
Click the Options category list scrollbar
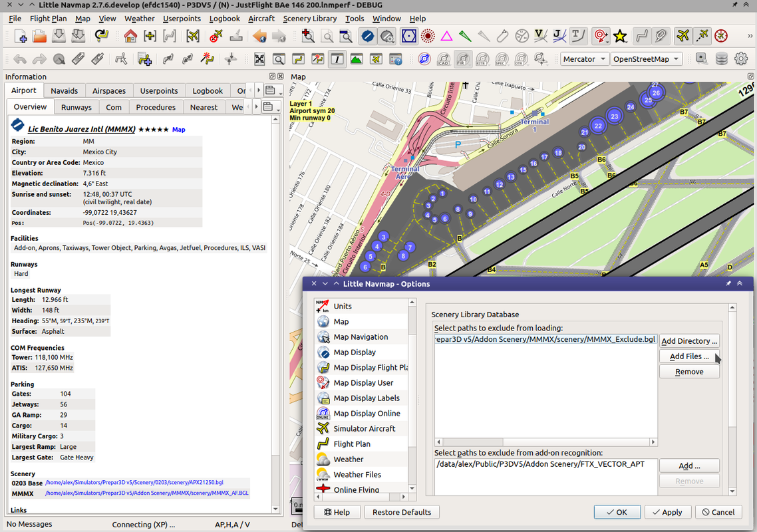tap(412, 396)
